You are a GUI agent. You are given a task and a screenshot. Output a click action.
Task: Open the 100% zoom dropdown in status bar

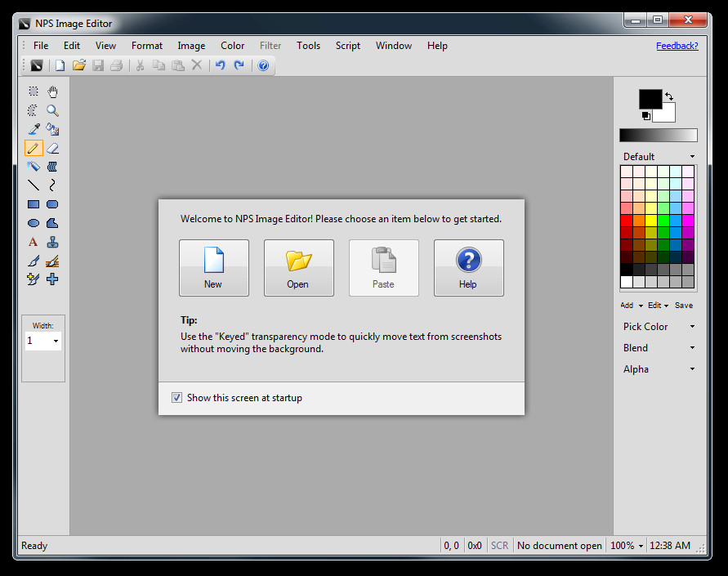[x=627, y=546]
